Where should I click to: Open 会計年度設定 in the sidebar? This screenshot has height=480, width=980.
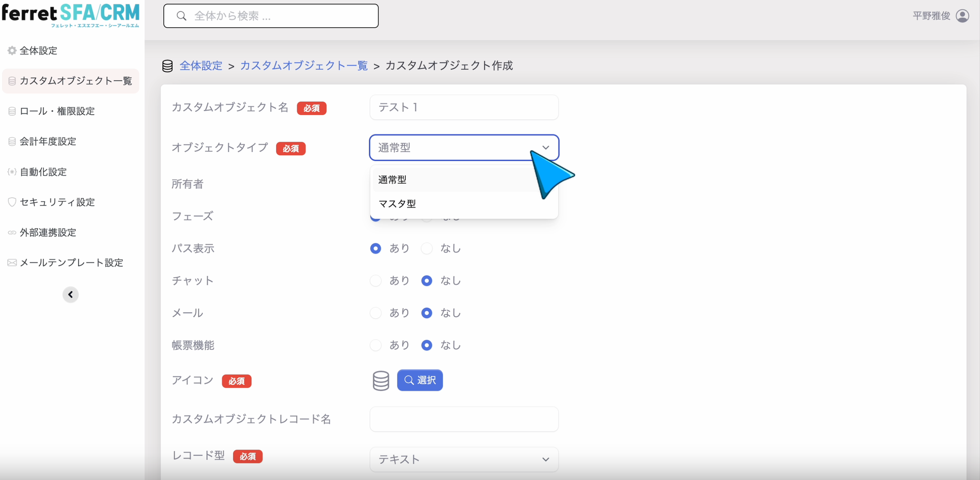[48, 142]
